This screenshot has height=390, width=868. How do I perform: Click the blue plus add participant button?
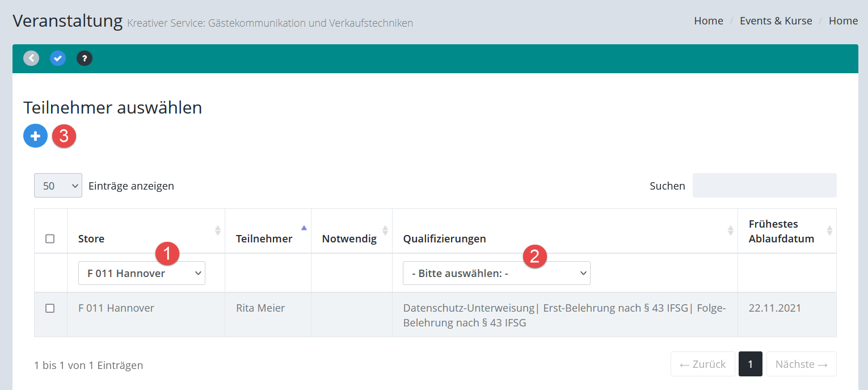pyautogui.click(x=35, y=136)
